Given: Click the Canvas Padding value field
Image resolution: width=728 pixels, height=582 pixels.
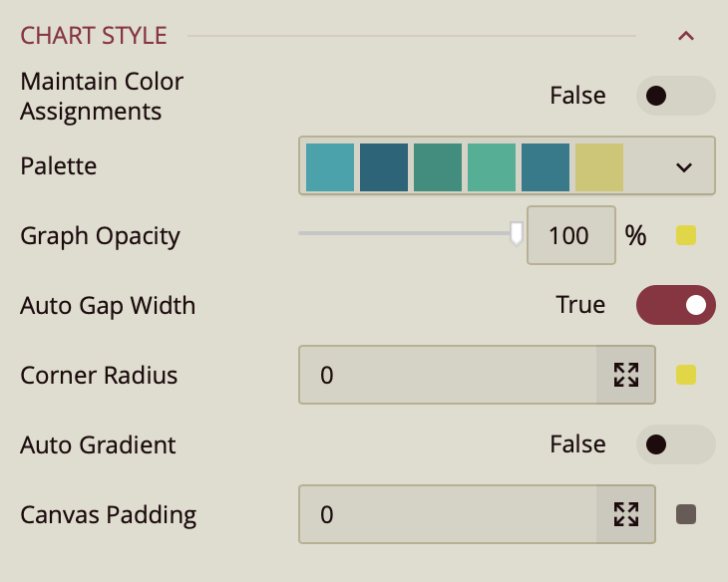Looking at the screenshot, I should pos(448,514).
